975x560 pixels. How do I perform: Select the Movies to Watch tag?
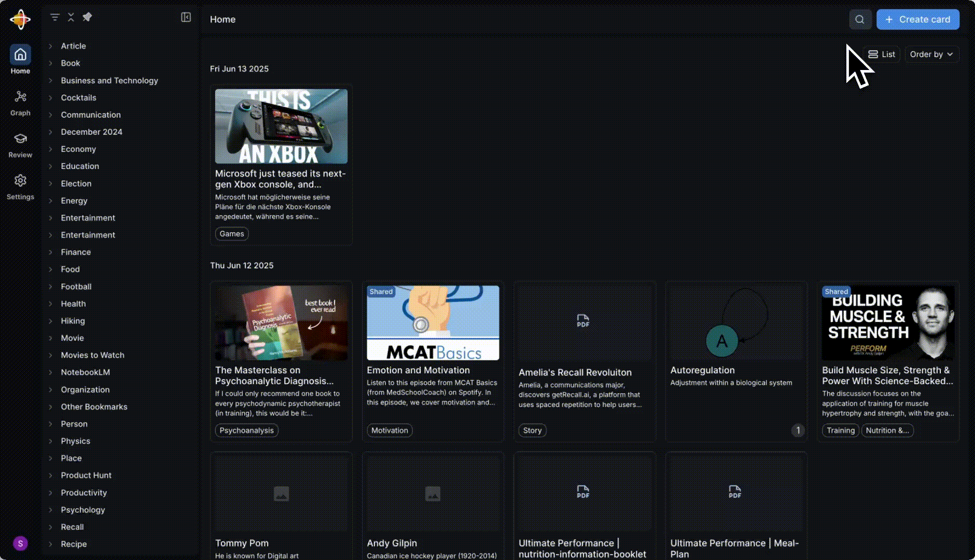[93, 355]
